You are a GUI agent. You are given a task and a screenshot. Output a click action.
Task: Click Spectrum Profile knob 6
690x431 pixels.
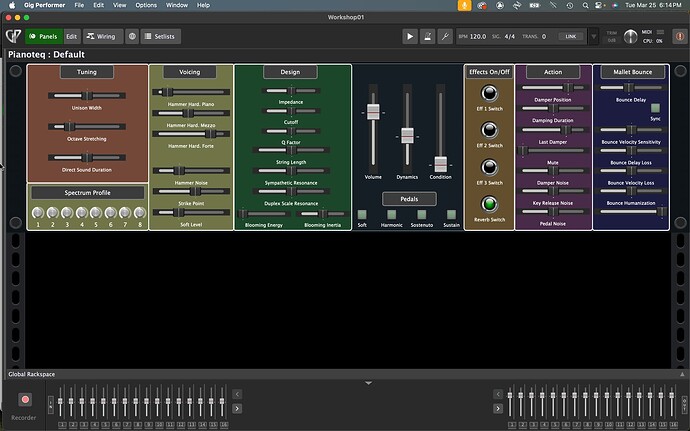(110, 213)
